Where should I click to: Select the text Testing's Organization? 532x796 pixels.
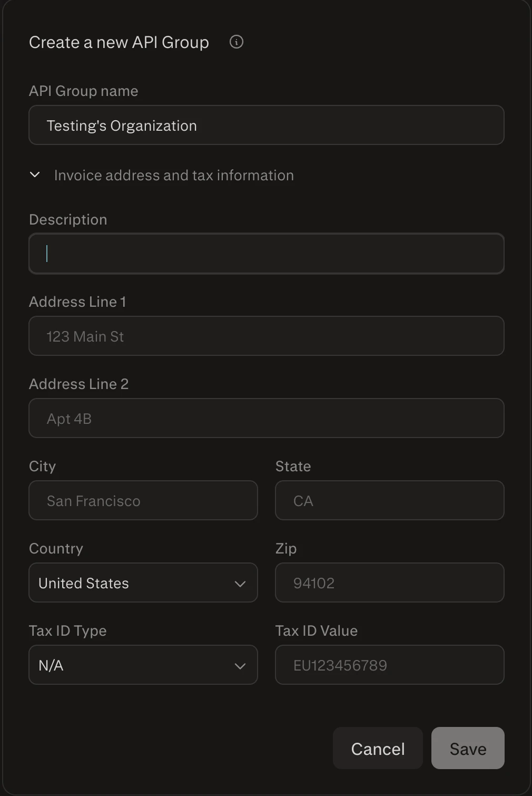(122, 125)
